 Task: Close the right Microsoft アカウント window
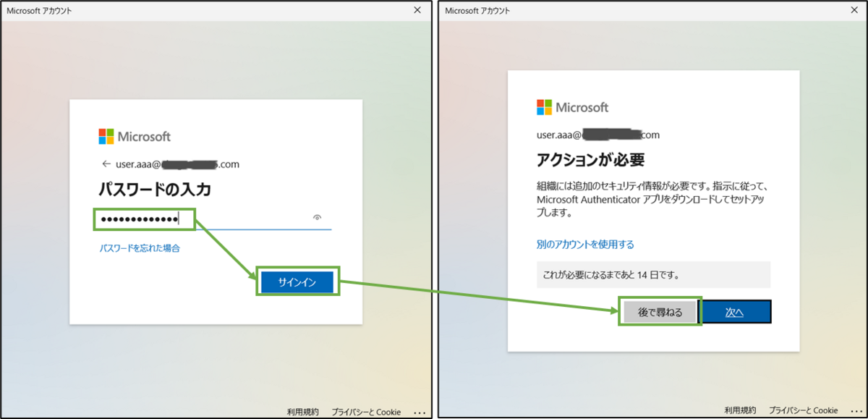855,10
